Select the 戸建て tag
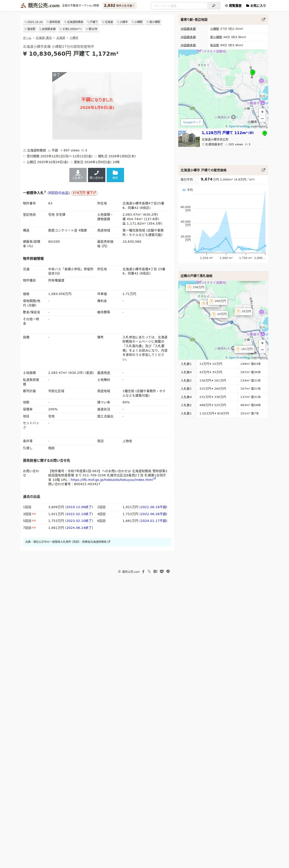This screenshot has height=868, width=289. tap(92, 22)
